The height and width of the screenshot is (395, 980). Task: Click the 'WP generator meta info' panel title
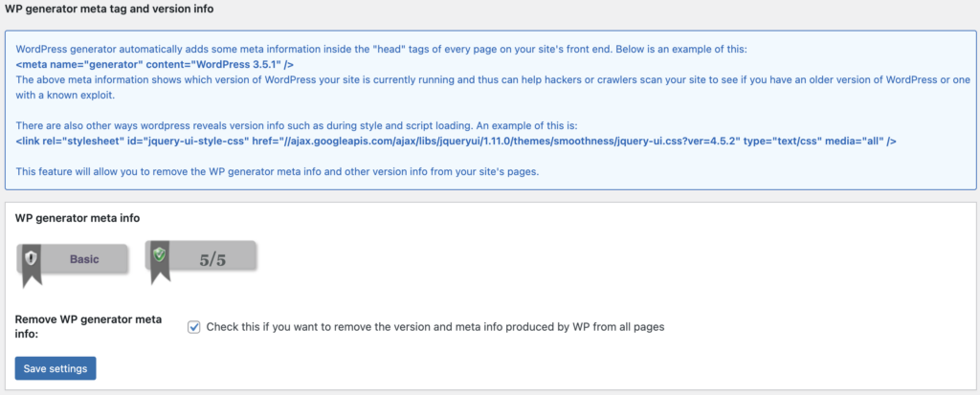coord(78,218)
